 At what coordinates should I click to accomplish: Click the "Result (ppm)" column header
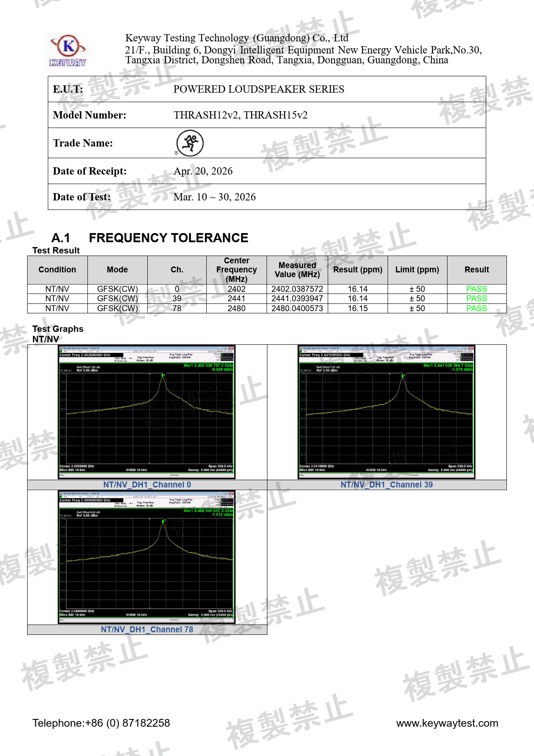[x=358, y=270]
